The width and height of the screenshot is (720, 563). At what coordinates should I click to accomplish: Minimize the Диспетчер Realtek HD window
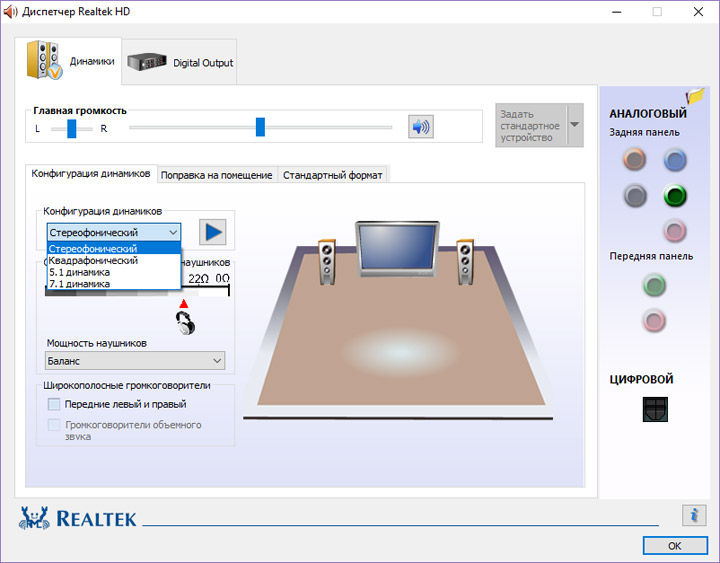coord(616,12)
